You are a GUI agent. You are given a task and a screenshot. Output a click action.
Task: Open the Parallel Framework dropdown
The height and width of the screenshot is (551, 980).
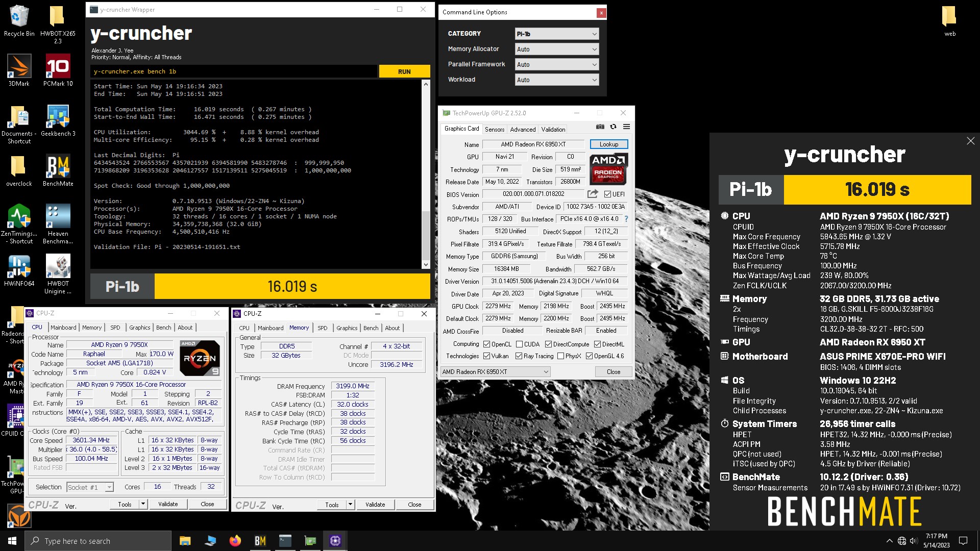pos(556,64)
